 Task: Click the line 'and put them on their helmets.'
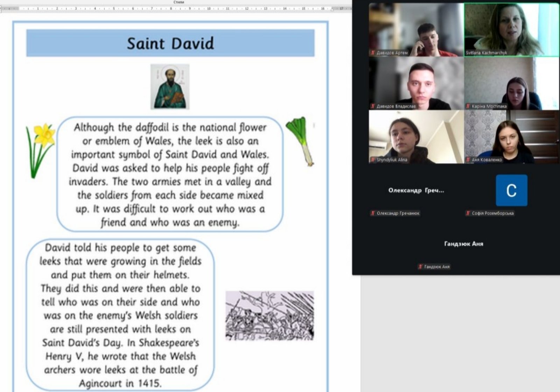click(120, 275)
